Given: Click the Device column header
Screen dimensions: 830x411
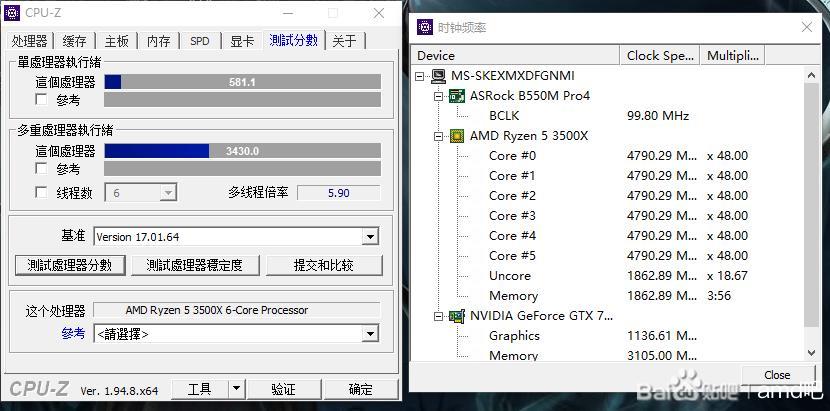Looking at the screenshot, I should pyautogui.click(x=516, y=56).
